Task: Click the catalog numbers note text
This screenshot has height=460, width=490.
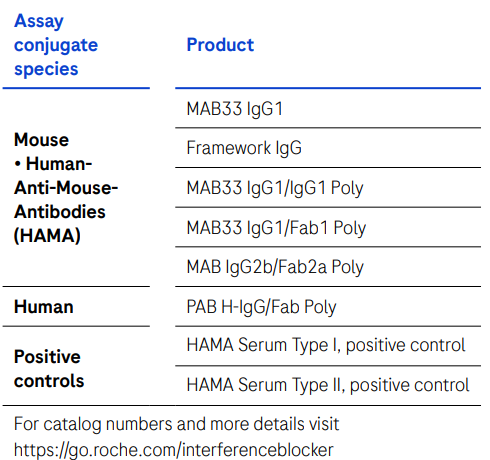Action: tap(176, 424)
